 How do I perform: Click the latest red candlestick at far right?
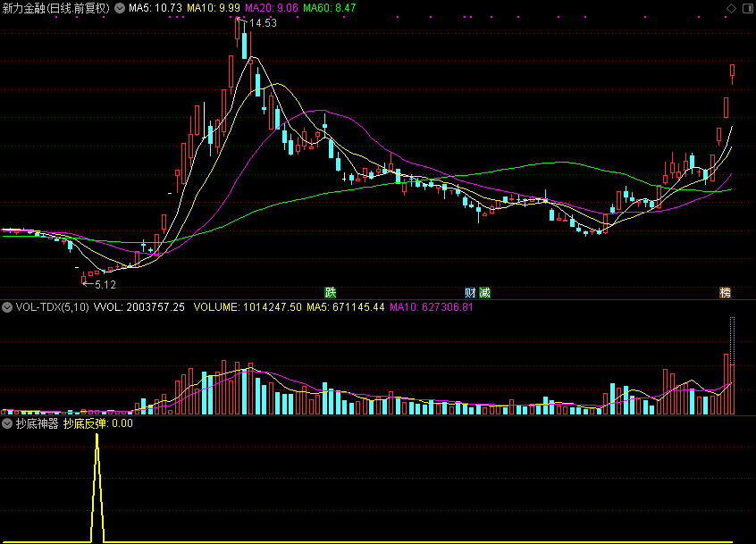pos(732,74)
